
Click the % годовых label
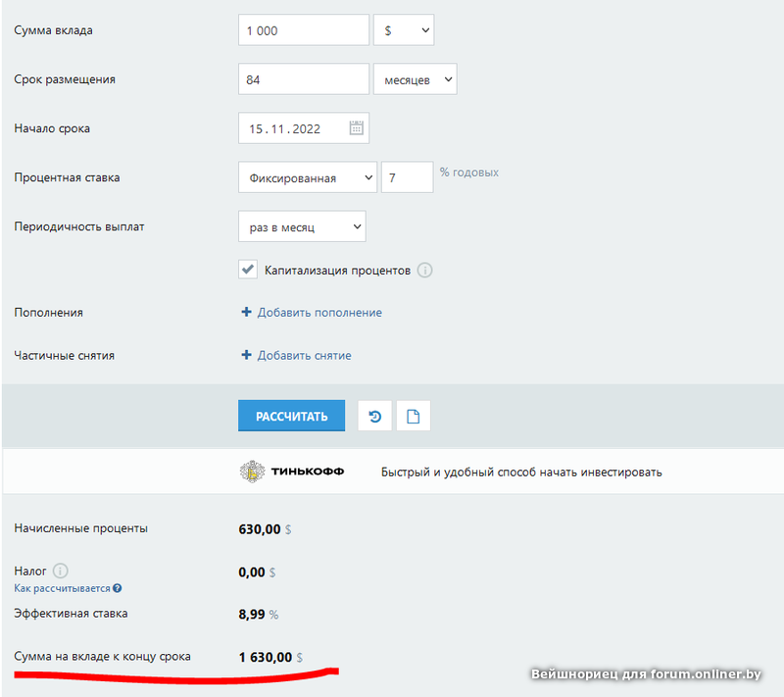(x=469, y=172)
